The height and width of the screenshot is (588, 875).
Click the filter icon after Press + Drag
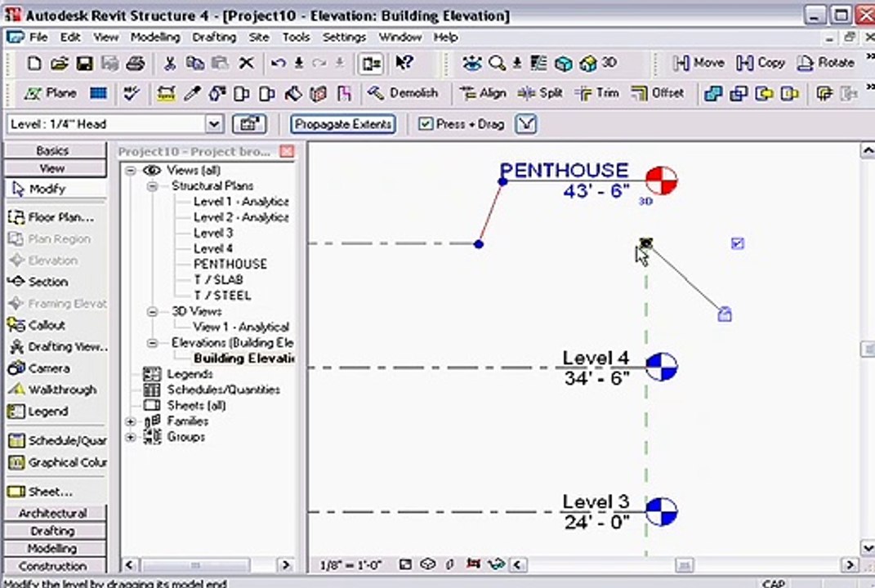coord(526,124)
